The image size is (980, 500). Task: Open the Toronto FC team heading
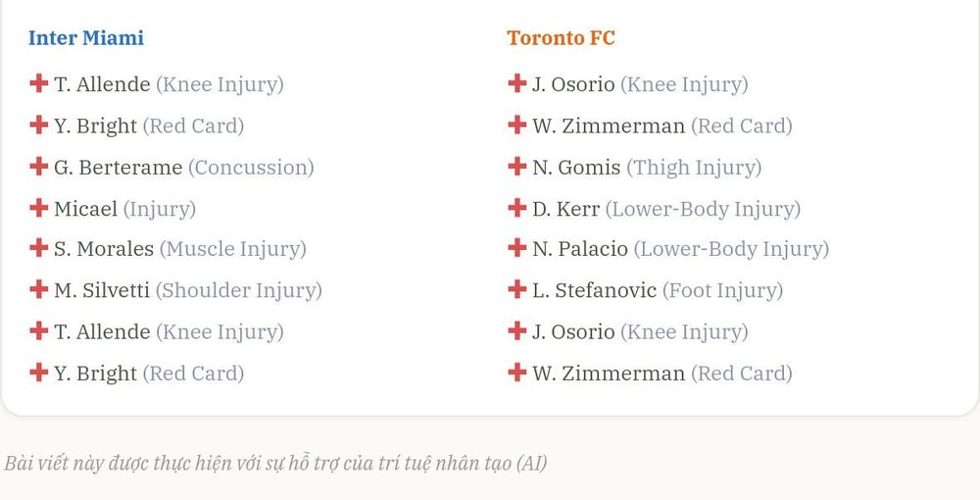[x=561, y=37]
